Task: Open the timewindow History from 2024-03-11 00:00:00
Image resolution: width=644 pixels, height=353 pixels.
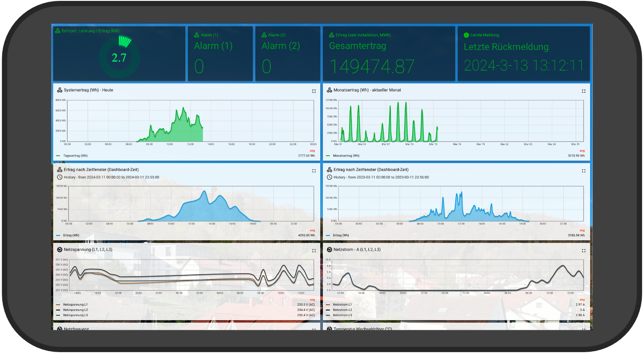Action: (111, 177)
